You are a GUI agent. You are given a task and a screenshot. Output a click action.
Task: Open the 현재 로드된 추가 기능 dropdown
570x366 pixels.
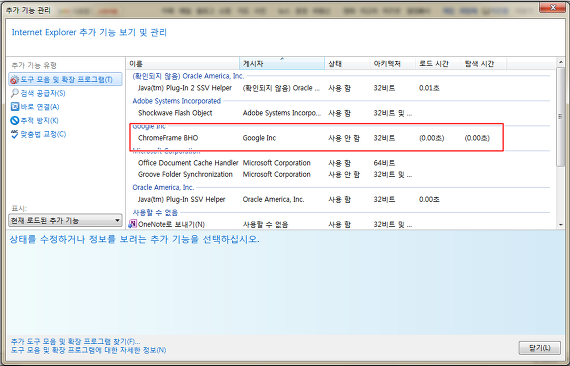click(x=65, y=220)
